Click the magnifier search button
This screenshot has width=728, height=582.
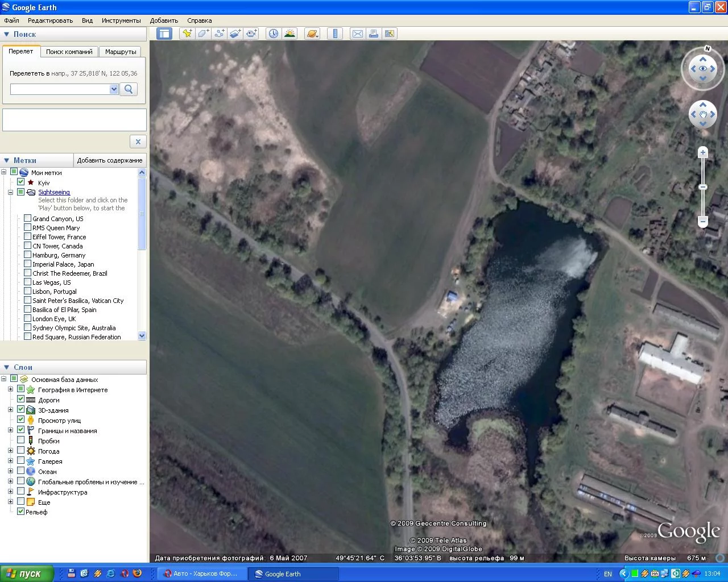pos(129,89)
